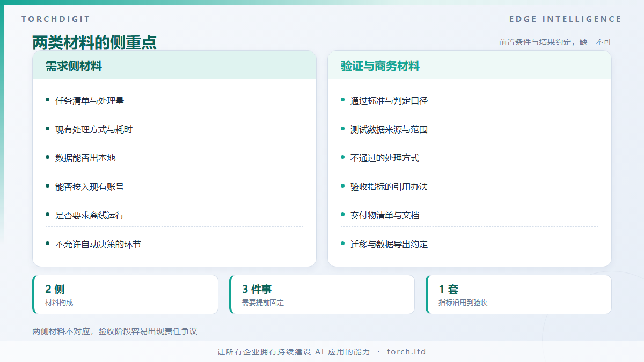Select the 验证与商务材料 card heading
This screenshot has width=644, height=362.
(380, 66)
